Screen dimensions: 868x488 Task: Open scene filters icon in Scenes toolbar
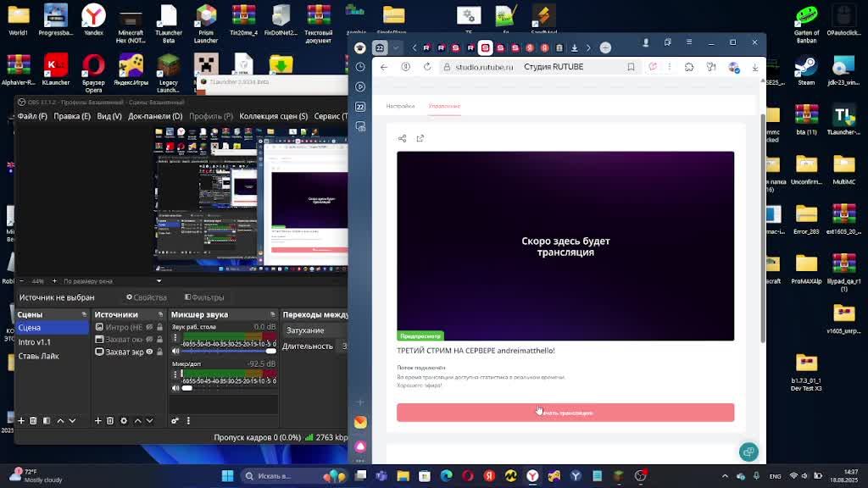click(47, 421)
